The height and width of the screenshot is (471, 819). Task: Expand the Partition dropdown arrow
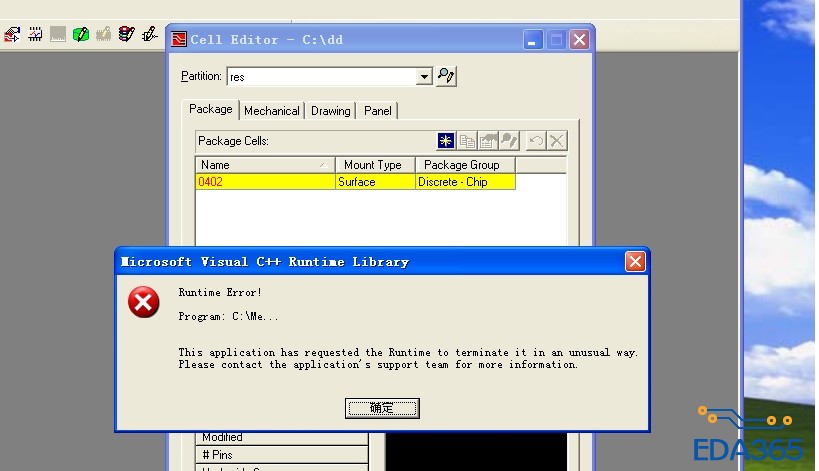[x=424, y=77]
